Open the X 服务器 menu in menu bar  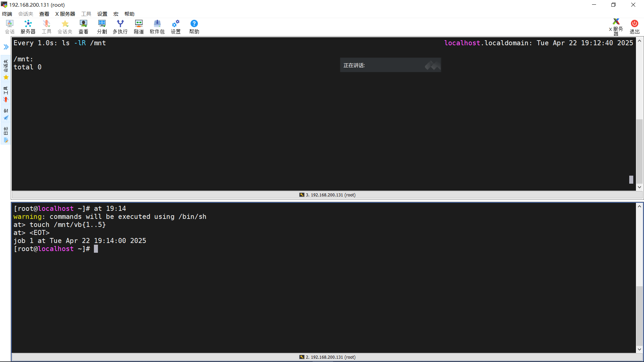pos(65,14)
